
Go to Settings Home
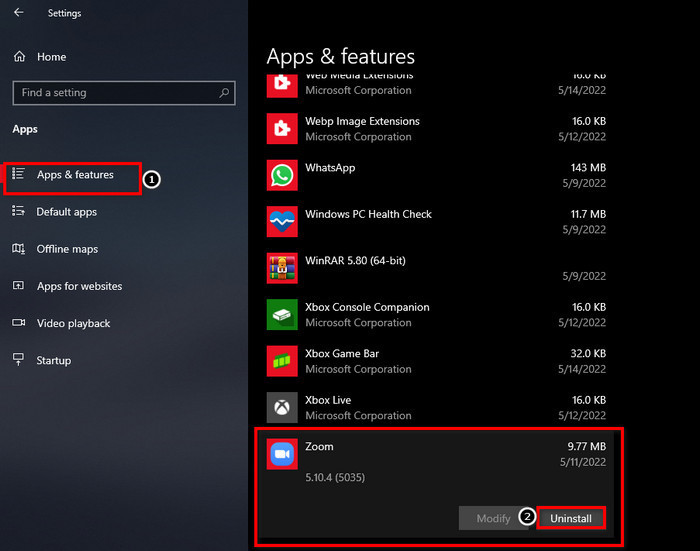(51, 57)
